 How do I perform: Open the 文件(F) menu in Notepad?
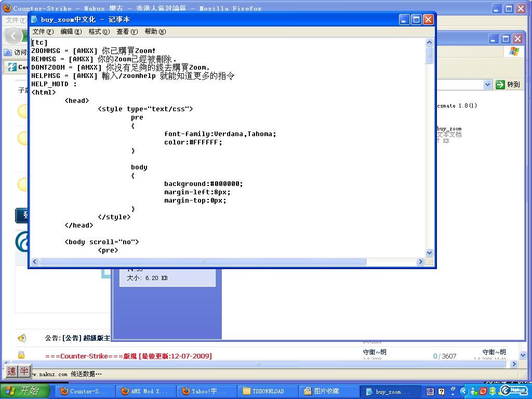(43, 32)
